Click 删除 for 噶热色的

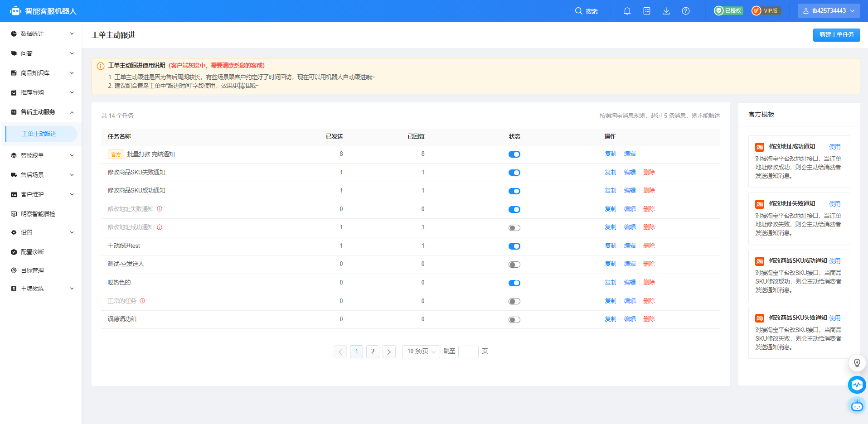[649, 282]
